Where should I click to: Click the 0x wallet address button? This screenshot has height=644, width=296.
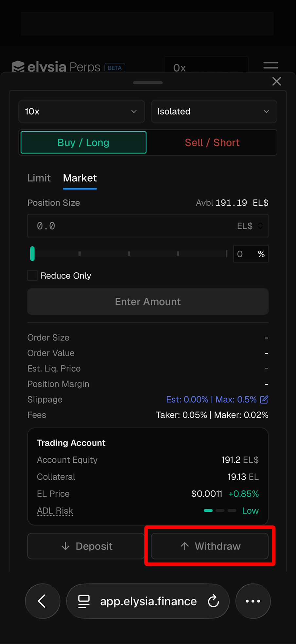click(x=206, y=64)
